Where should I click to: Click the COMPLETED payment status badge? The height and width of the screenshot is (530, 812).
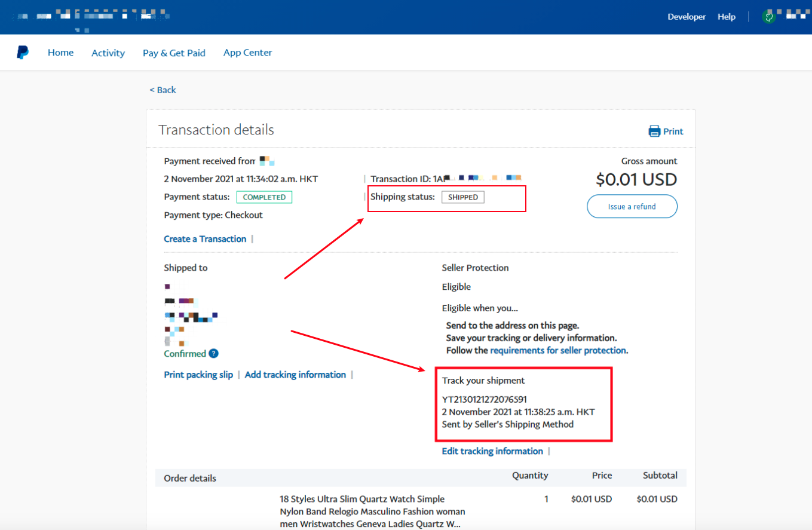click(x=264, y=197)
